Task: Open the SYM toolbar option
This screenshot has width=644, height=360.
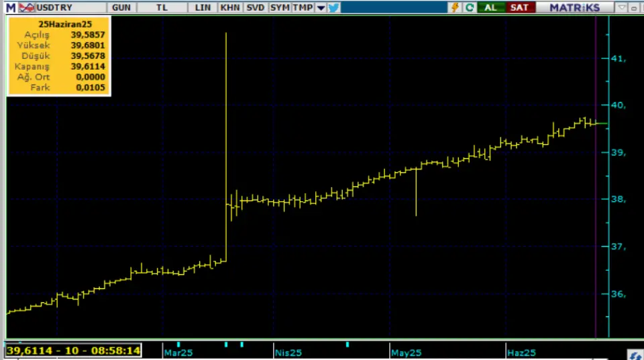Action: 280,7
